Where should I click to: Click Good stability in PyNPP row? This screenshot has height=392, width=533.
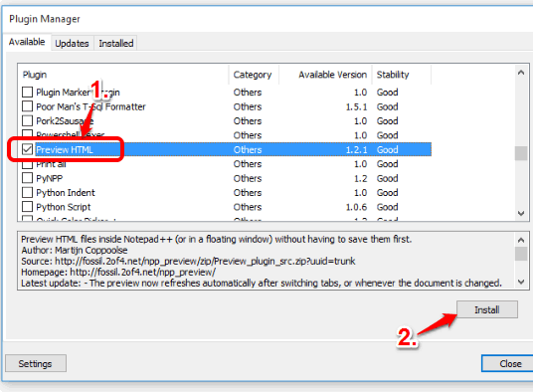[x=387, y=178]
